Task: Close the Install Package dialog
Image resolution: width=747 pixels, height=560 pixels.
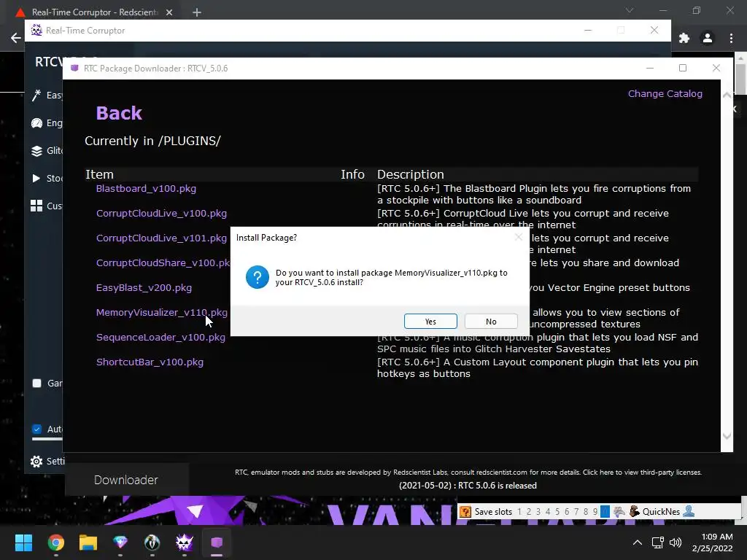Action: click(x=519, y=237)
